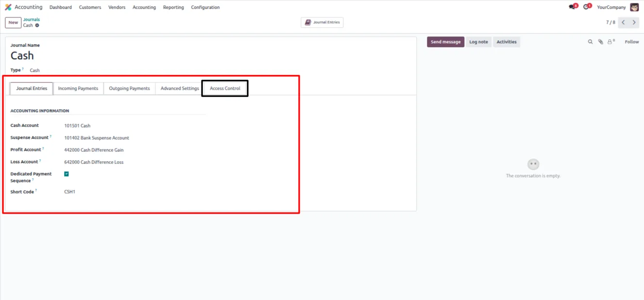Click the Loss Account help question mark

pos(40,161)
